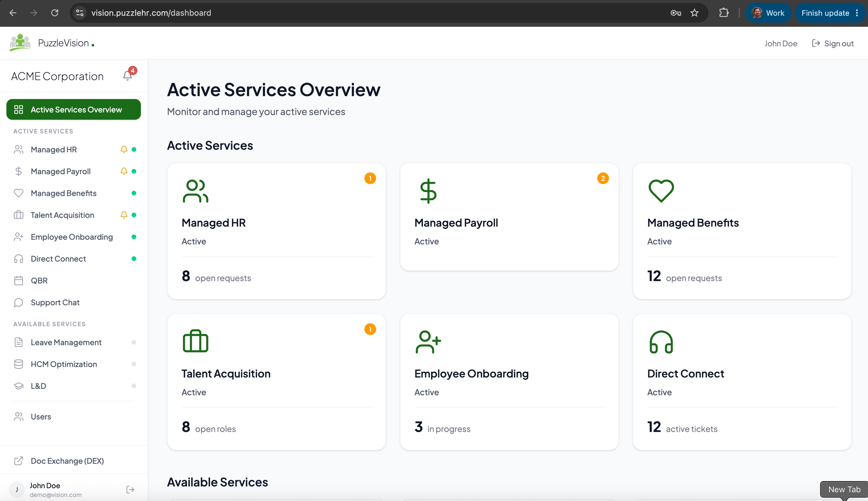The height and width of the screenshot is (501, 868).
Task: Open Support Chat in the sidebar
Action: (x=74, y=302)
